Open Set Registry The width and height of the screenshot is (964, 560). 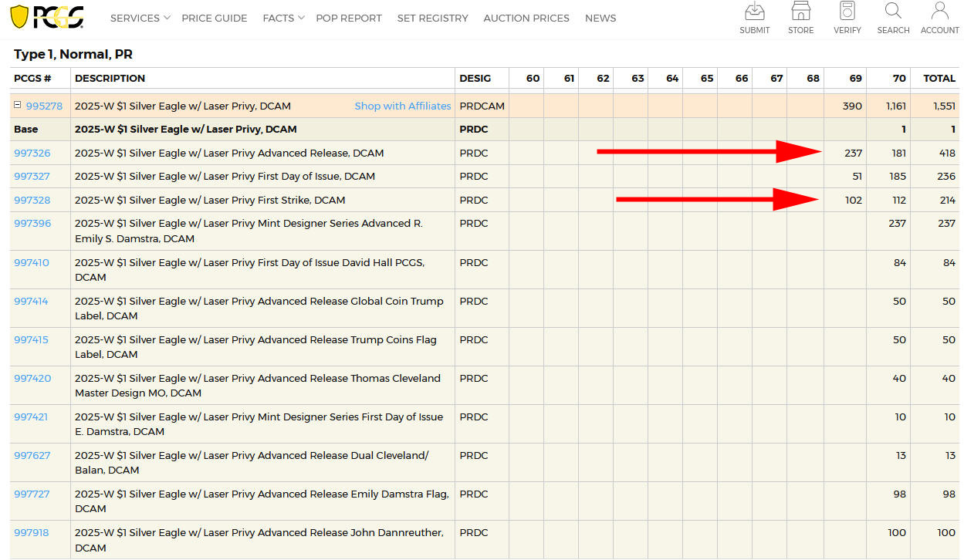tap(432, 18)
